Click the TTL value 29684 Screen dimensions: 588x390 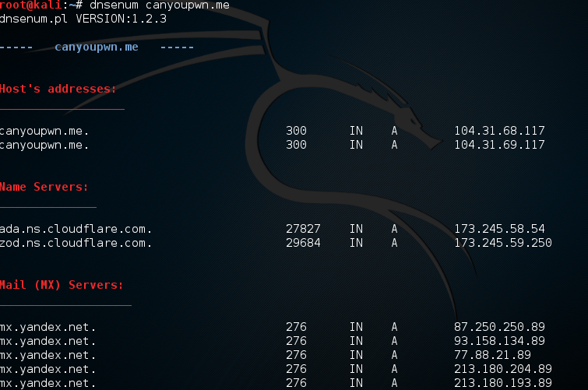coord(303,243)
